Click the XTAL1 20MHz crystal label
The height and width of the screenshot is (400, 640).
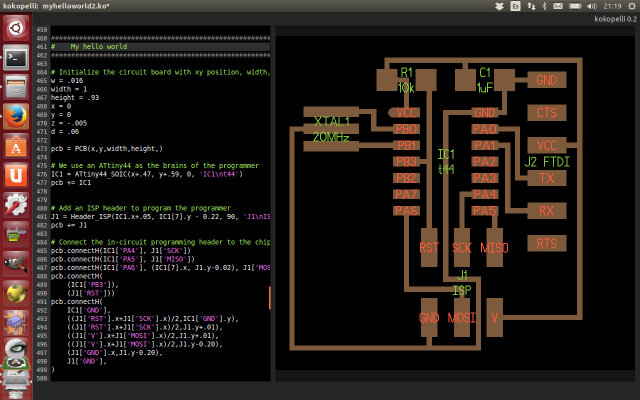tap(331, 129)
